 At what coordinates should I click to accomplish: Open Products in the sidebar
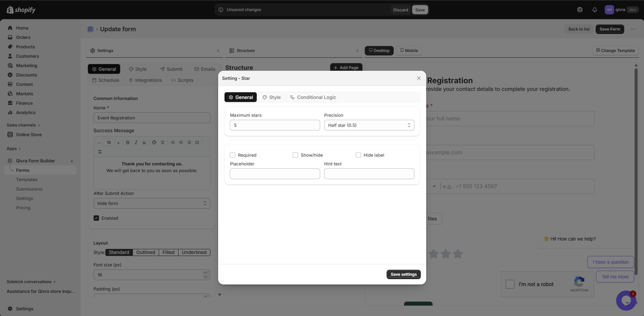coord(26,47)
